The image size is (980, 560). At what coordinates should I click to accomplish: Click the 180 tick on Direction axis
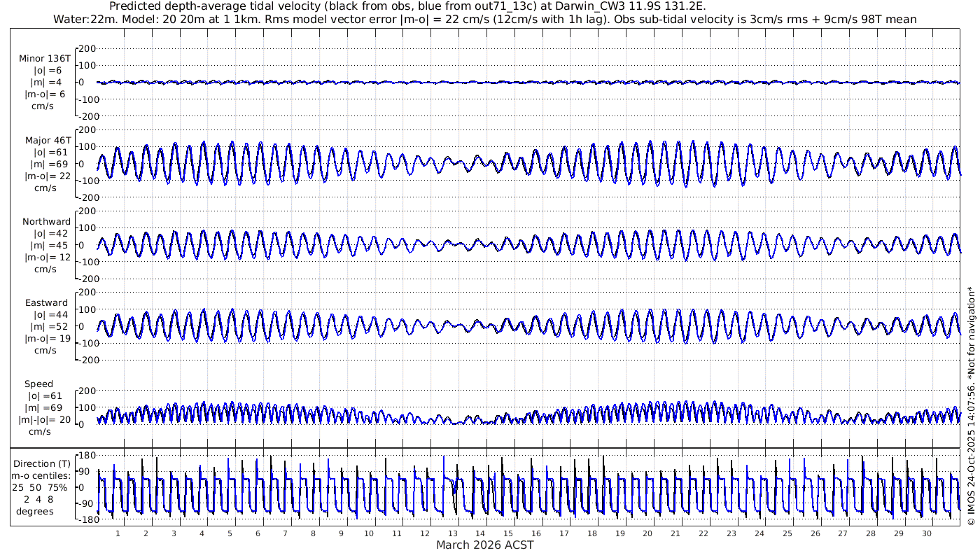tap(87, 456)
